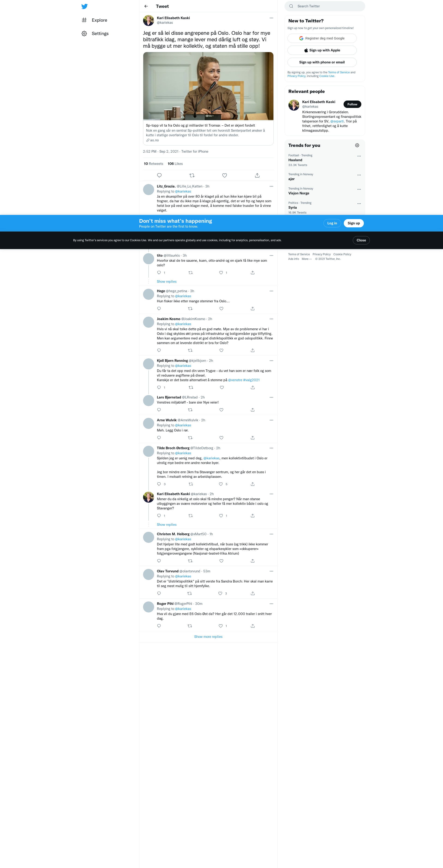Open more options on Kari's main tweet
Screen dimensions: 443x868
point(271,18)
